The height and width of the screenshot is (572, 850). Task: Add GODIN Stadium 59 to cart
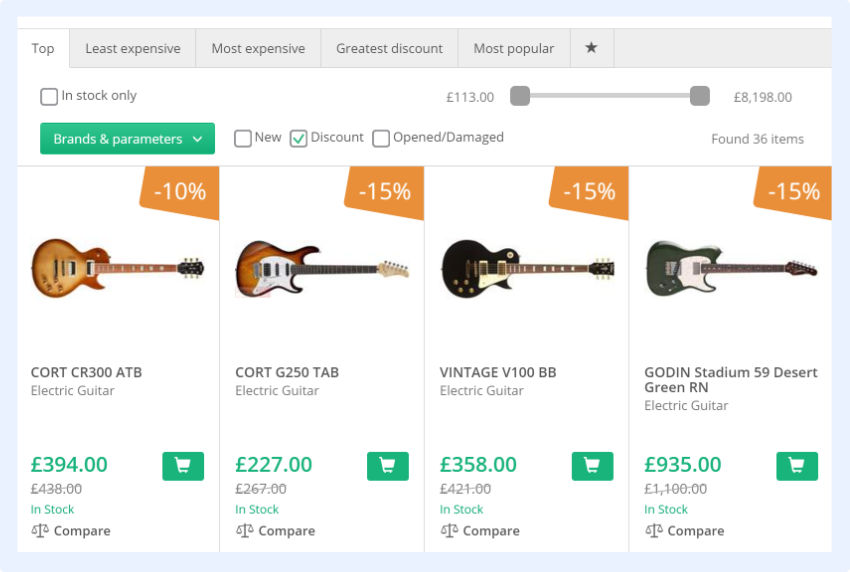click(x=796, y=465)
